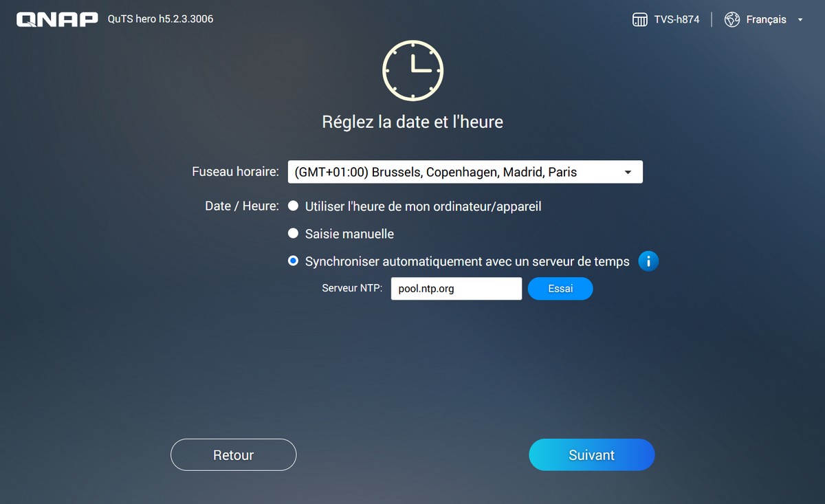The height and width of the screenshot is (504, 825).
Task: Choose the 'Saisie manuelle' radio option
Action: tap(294, 234)
